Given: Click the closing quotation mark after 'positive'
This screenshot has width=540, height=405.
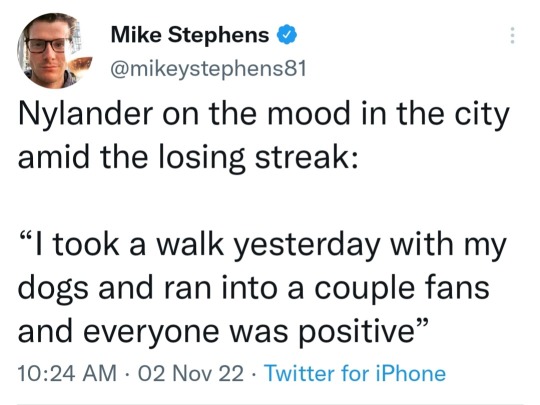Looking at the screenshot, I should click(x=422, y=325).
